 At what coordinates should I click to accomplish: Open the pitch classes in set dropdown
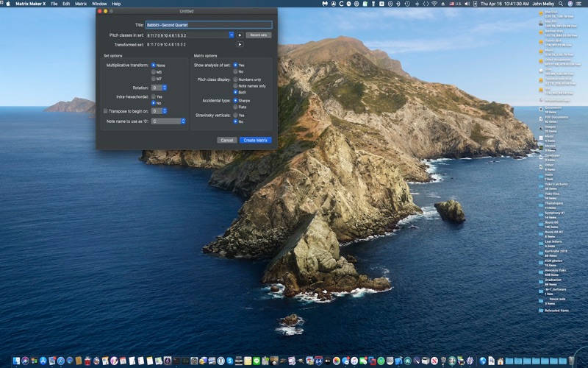pyautogui.click(x=231, y=35)
